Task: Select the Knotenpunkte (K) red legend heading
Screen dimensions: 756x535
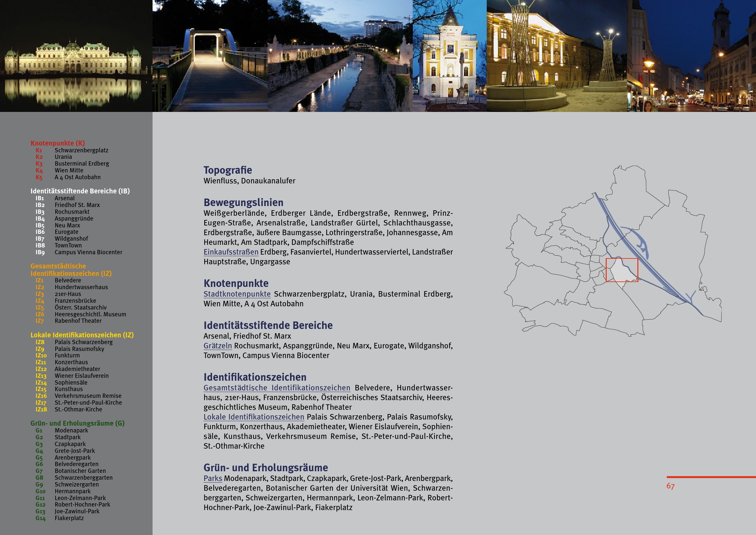Action: click(58, 143)
